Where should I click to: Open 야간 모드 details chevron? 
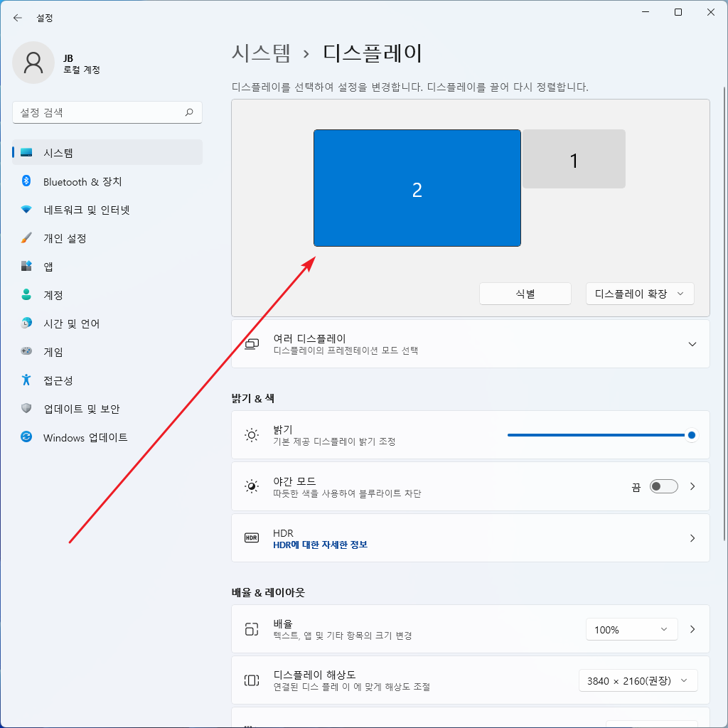coord(692,486)
